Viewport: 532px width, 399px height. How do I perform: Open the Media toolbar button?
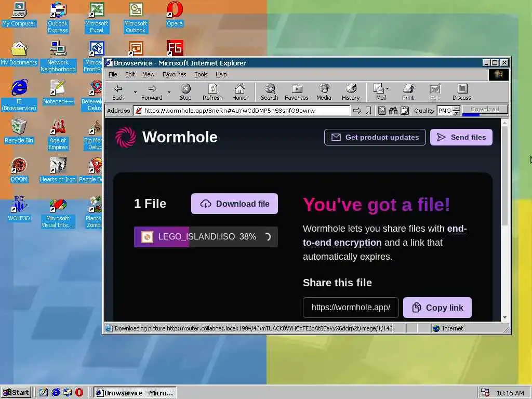324,92
